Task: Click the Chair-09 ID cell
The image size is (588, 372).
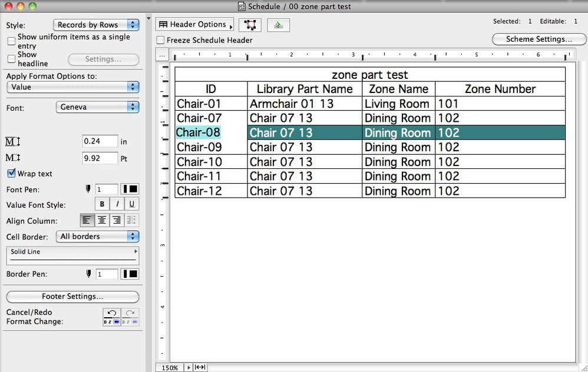Action: click(211, 147)
